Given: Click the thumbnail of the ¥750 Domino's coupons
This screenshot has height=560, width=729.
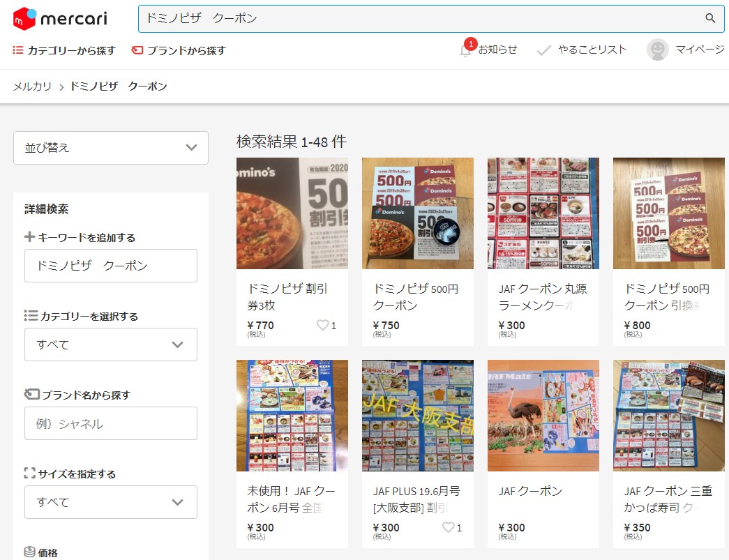Looking at the screenshot, I should pos(417,213).
